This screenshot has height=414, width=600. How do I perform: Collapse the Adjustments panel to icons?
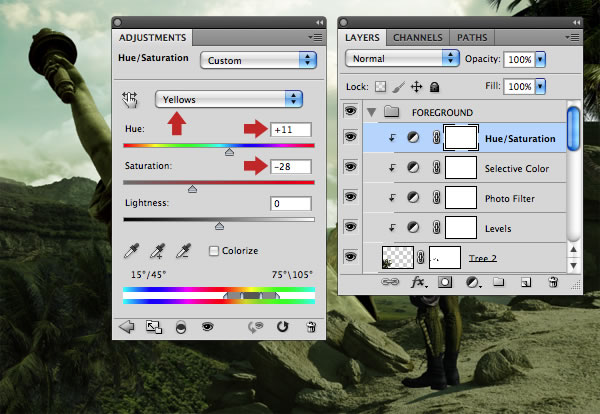pos(319,23)
